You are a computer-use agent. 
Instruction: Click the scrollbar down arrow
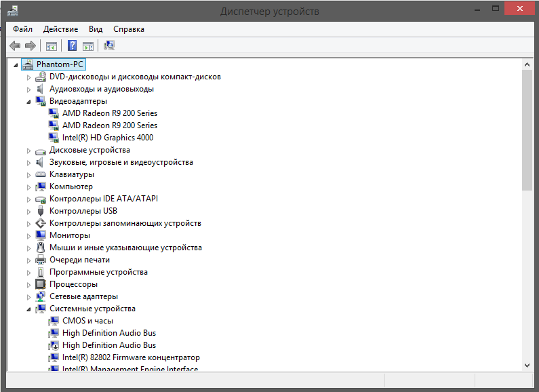tap(527, 366)
